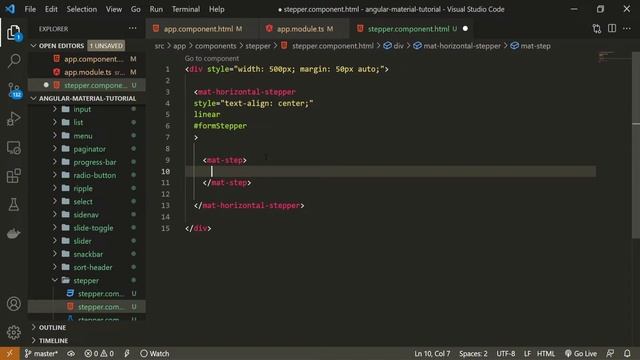Click the Explorer more actions ellipsis
The width and height of the screenshot is (640, 360).
[132, 29]
